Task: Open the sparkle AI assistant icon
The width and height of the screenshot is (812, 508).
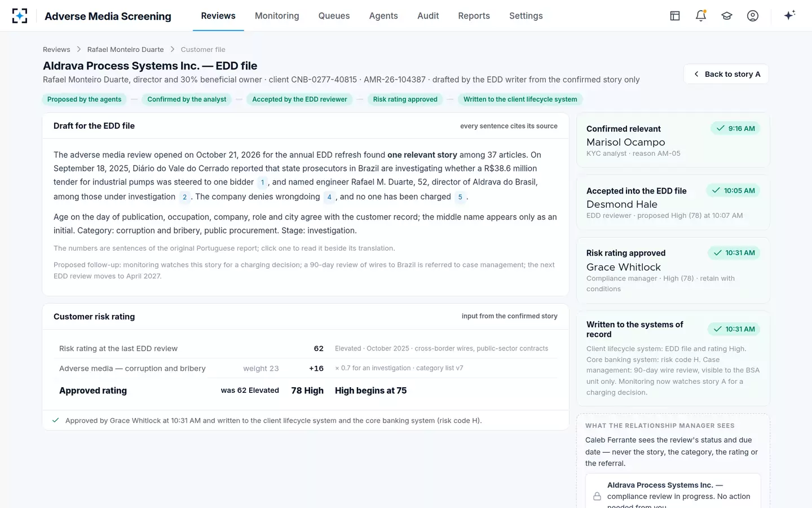Action: 789,15
